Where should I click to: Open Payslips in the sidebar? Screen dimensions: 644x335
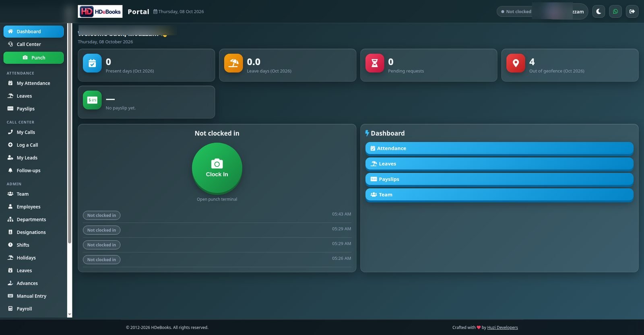pyautogui.click(x=34, y=109)
